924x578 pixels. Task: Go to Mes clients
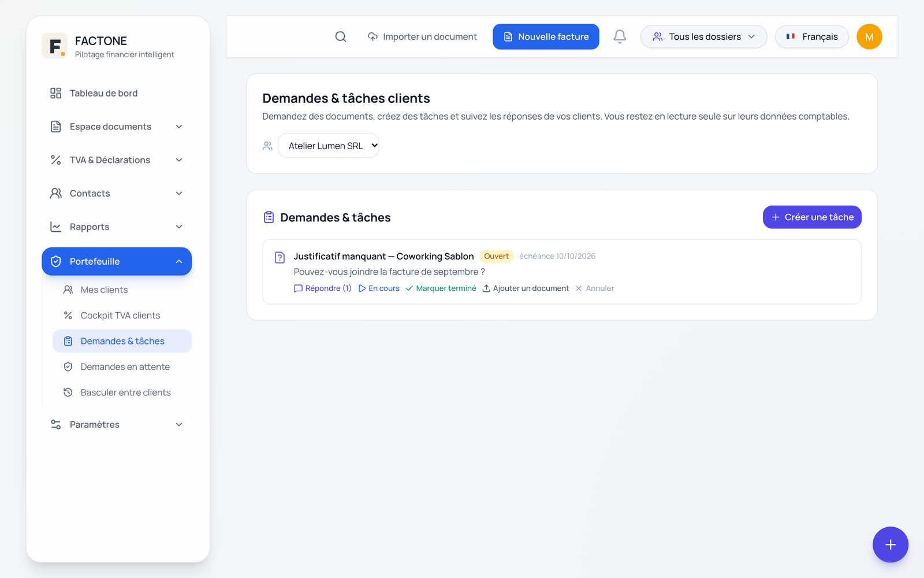pos(122,290)
